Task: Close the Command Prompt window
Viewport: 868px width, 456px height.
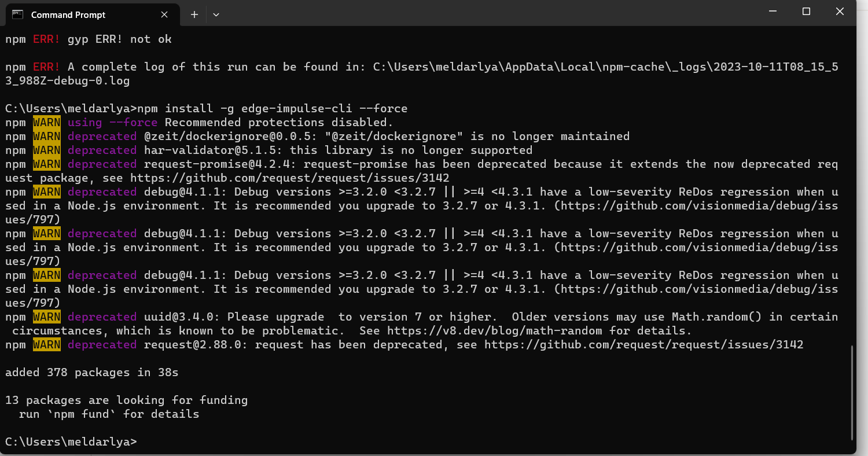Action: point(840,12)
